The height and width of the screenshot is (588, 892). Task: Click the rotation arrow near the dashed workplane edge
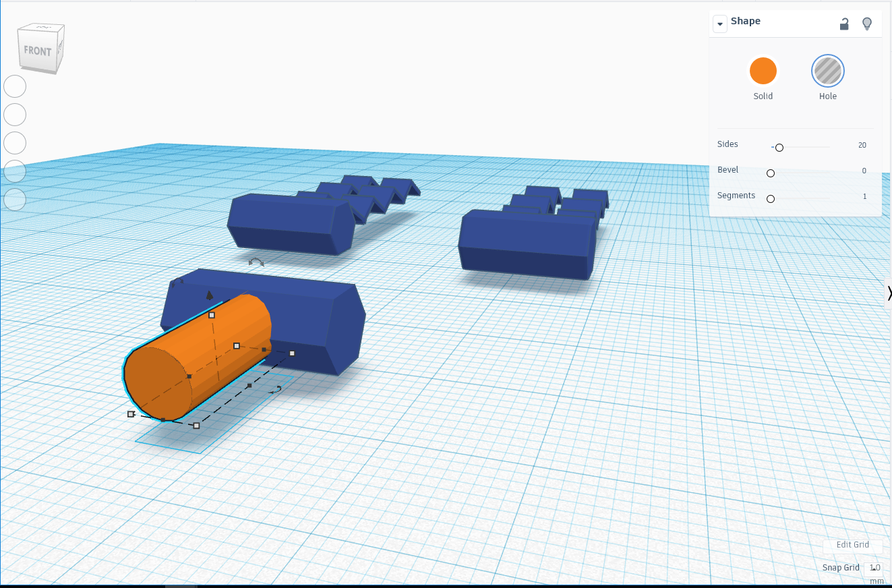pyautogui.click(x=275, y=390)
